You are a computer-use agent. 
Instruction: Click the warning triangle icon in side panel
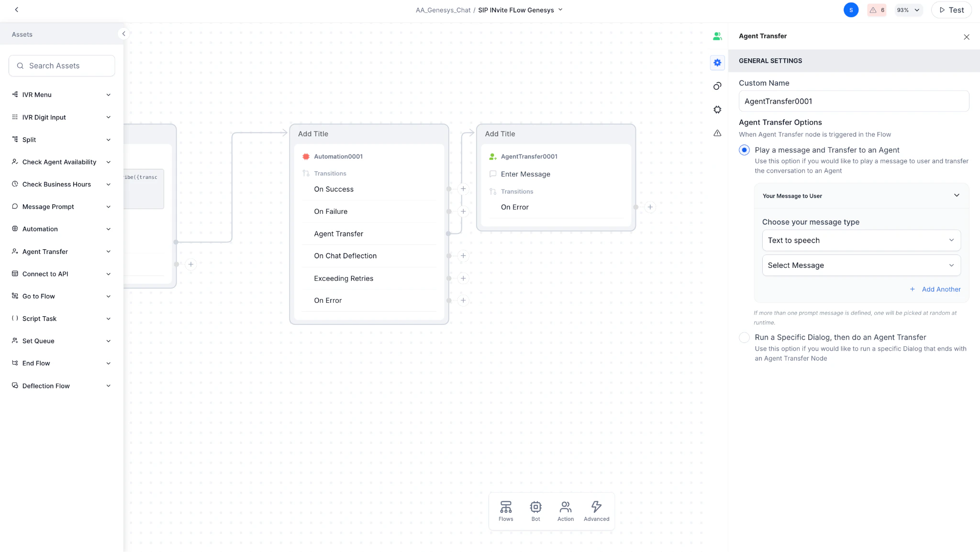717,133
